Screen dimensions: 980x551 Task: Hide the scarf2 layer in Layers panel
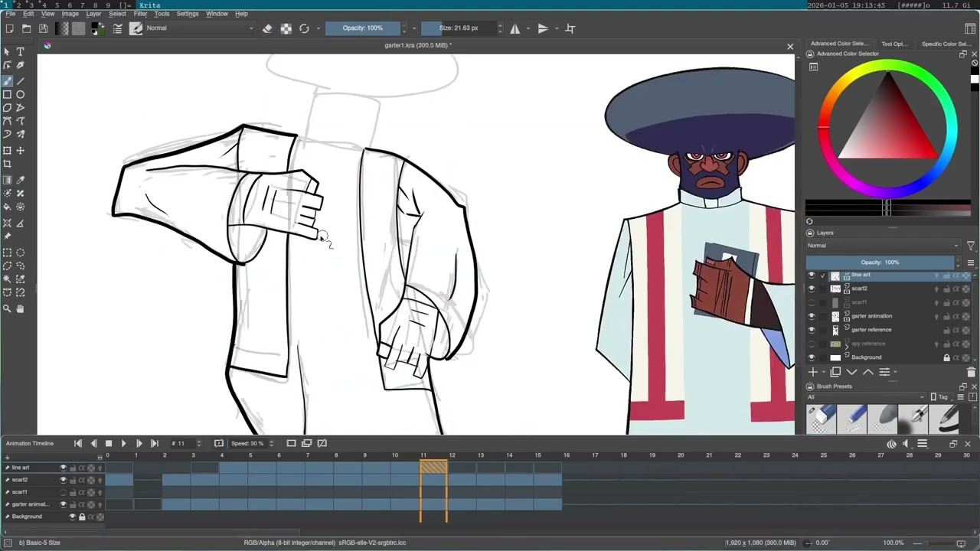(x=812, y=289)
